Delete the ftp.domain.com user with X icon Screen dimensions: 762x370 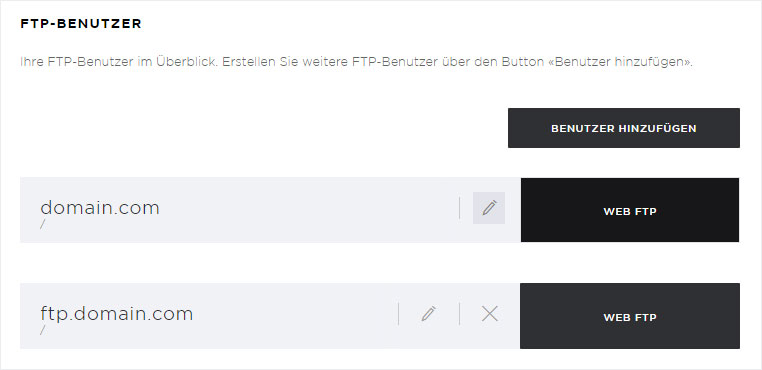tap(489, 314)
